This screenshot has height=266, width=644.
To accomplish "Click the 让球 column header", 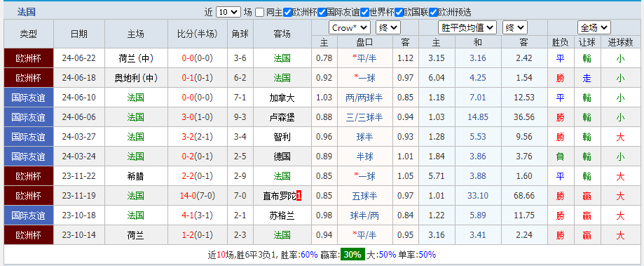I will pos(587,42).
